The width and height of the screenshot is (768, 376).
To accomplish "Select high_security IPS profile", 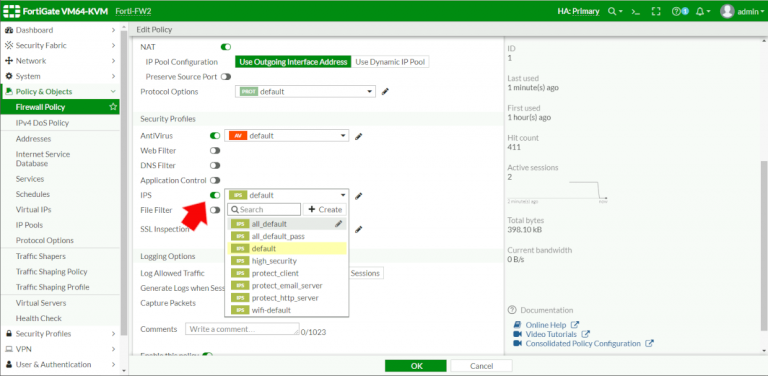I will click(x=288, y=261).
